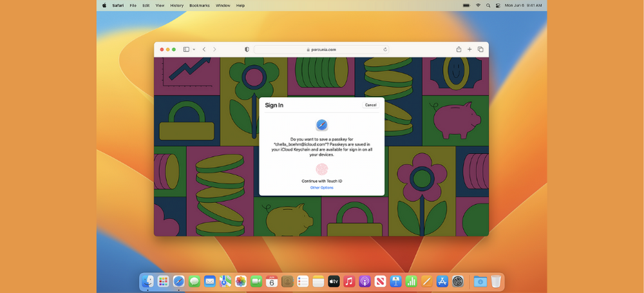Click the date and time in menu bar
The height and width of the screenshot is (293, 644).
pyautogui.click(x=523, y=5)
